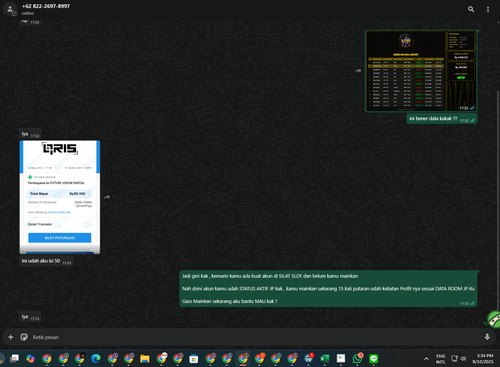Change the ENG INTL input language
500x367 pixels.
[x=440, y=359]
